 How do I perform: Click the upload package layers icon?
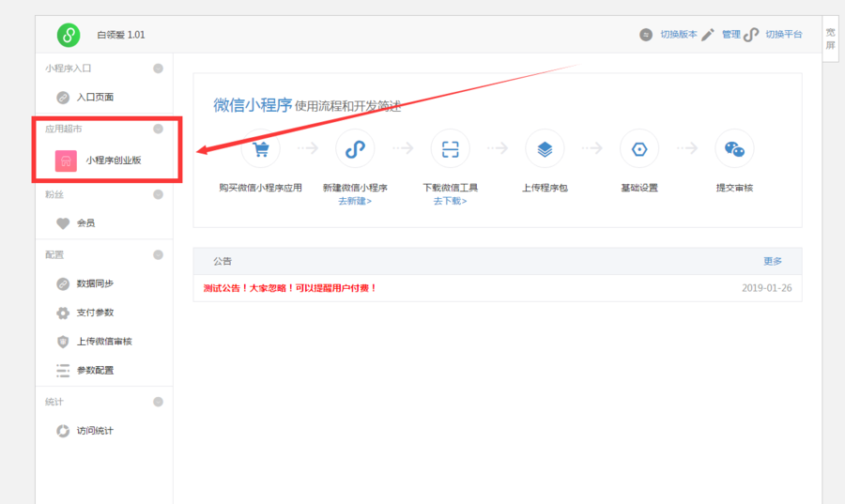pyautogui.click(x=545, y=148)
